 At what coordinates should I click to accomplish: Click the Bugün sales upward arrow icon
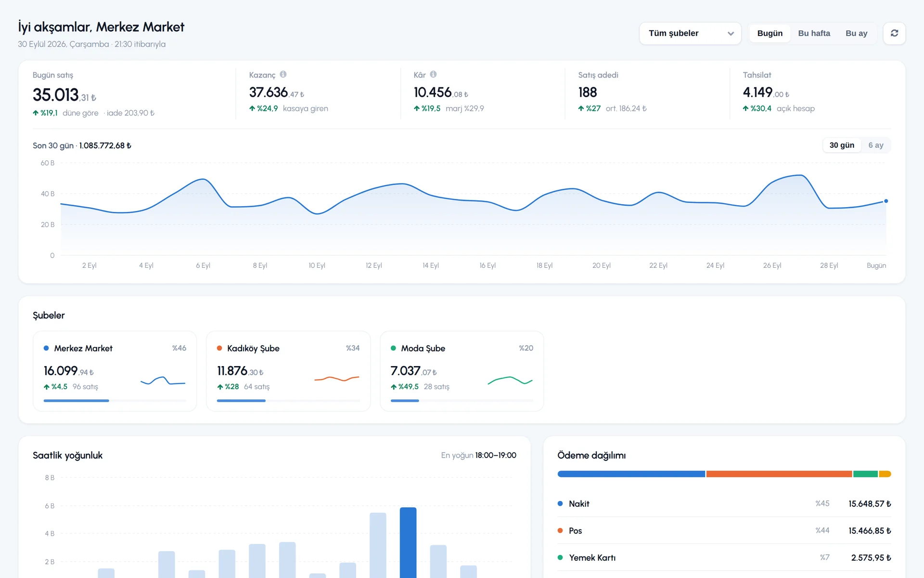[36, 113]
